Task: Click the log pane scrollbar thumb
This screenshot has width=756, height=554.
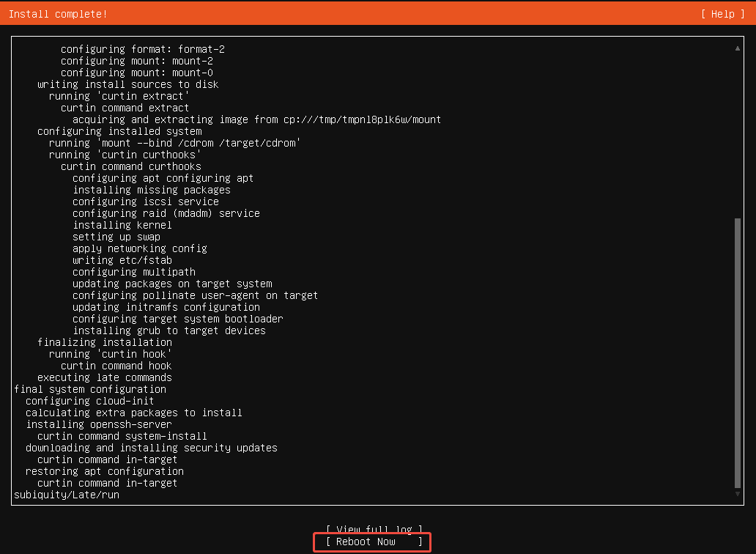Action: click(737, 353)
